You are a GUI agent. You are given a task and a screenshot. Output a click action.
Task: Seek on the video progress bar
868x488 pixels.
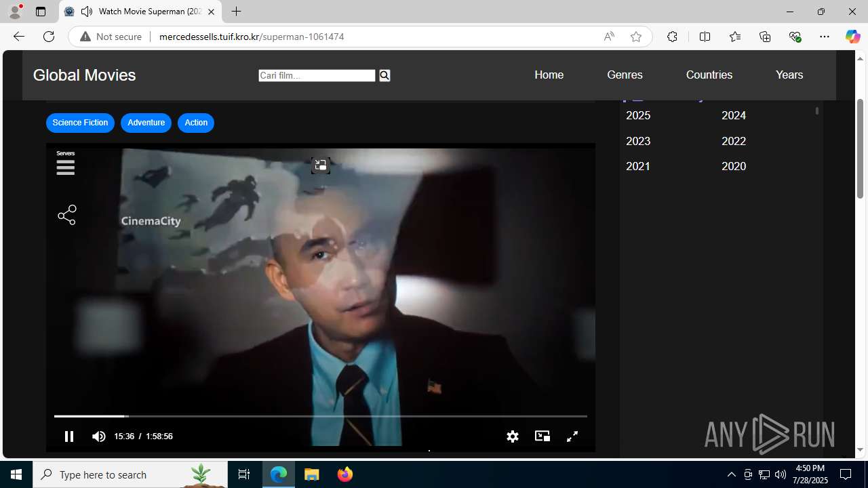pyautogui.click(x=321, y=416)
